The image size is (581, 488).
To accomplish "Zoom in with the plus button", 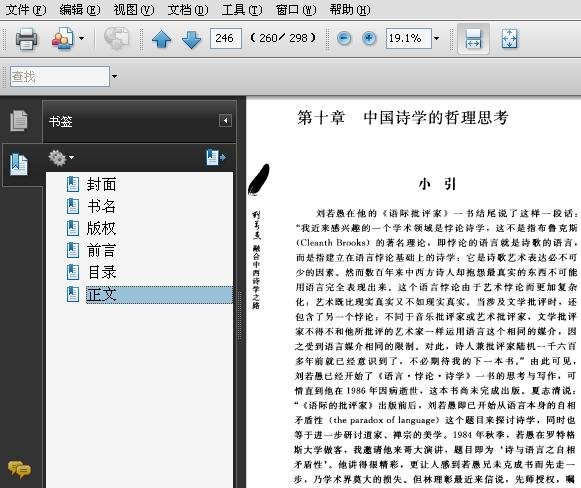I will [x=369, y=38].
